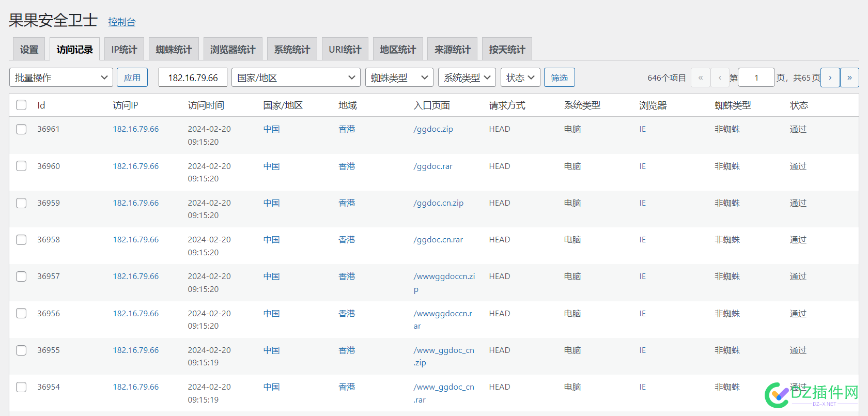Open the 批量操作 bulk action dropdown
This screenshot has width=868, height=416.
pos(61,78)
